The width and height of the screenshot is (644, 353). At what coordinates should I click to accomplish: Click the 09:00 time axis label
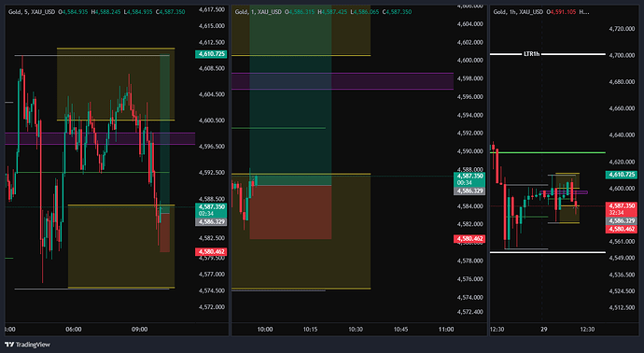click(x=140, y=329)
